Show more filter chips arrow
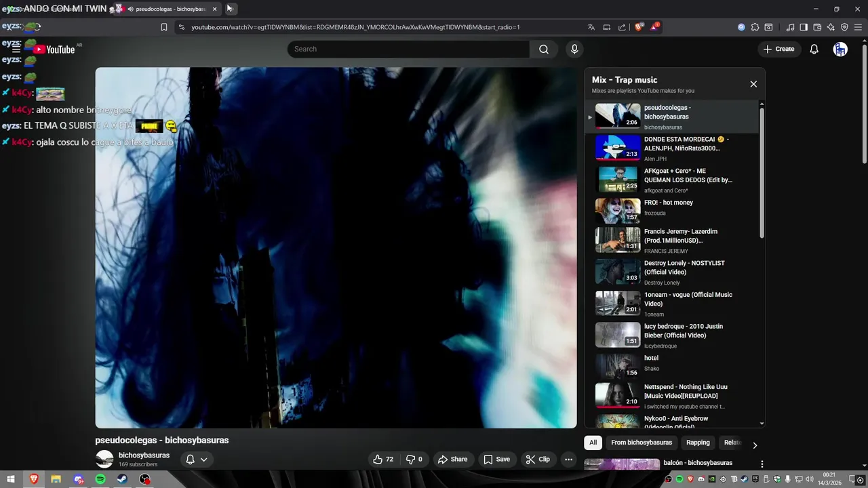 755,445
